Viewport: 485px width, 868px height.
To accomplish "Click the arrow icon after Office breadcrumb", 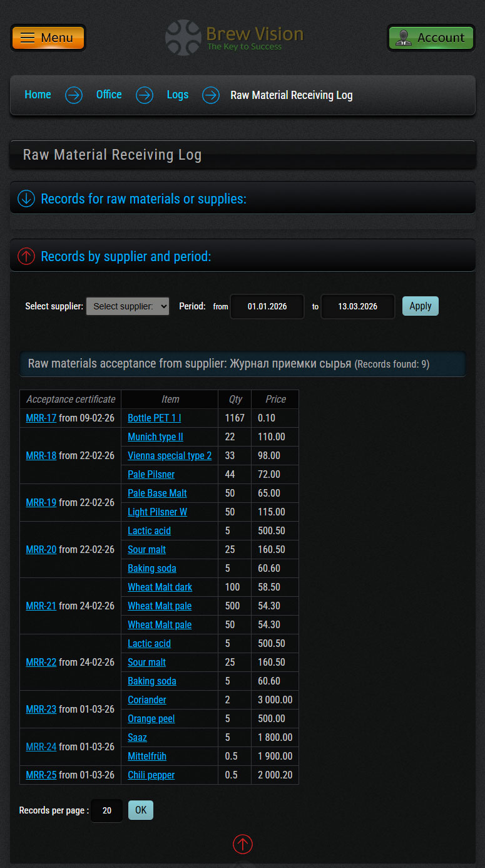I will click(145, 95).
